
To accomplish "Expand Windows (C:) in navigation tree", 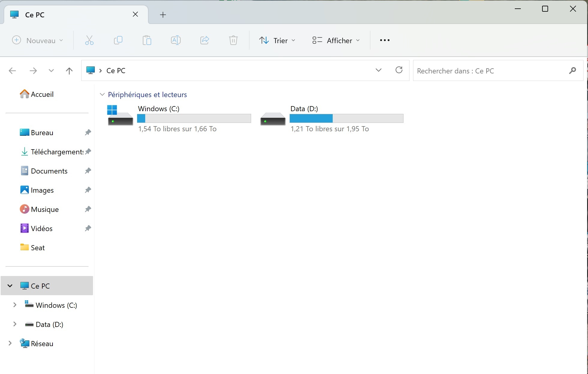I will tap(15, 305).
